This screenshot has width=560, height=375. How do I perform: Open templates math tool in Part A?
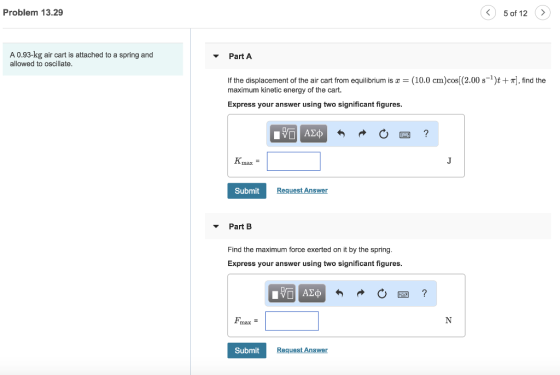pos(283,134)
